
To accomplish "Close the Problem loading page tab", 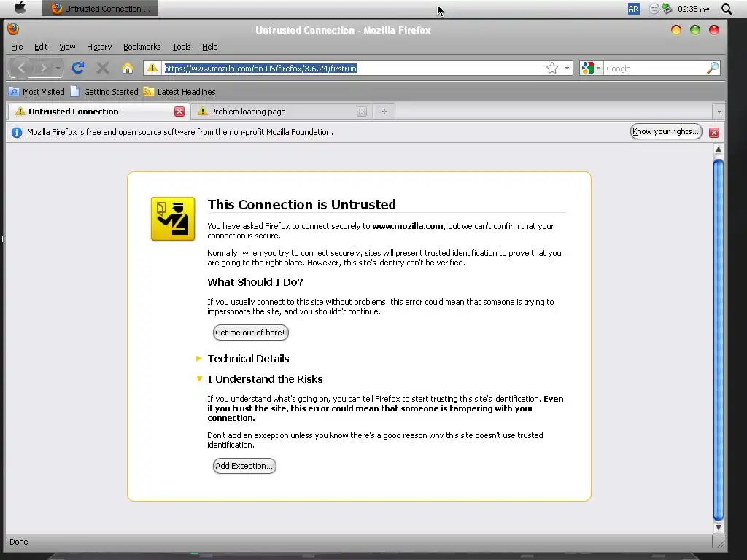I will 362,112.
